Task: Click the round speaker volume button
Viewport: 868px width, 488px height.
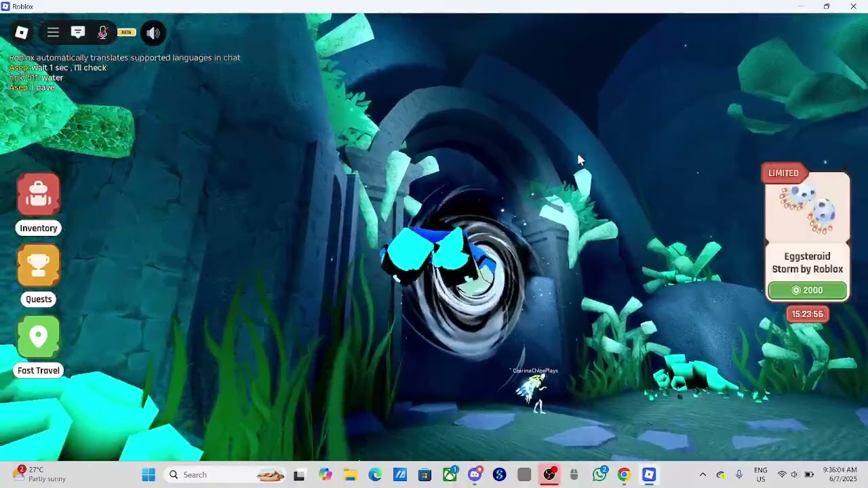Action: 153,33
